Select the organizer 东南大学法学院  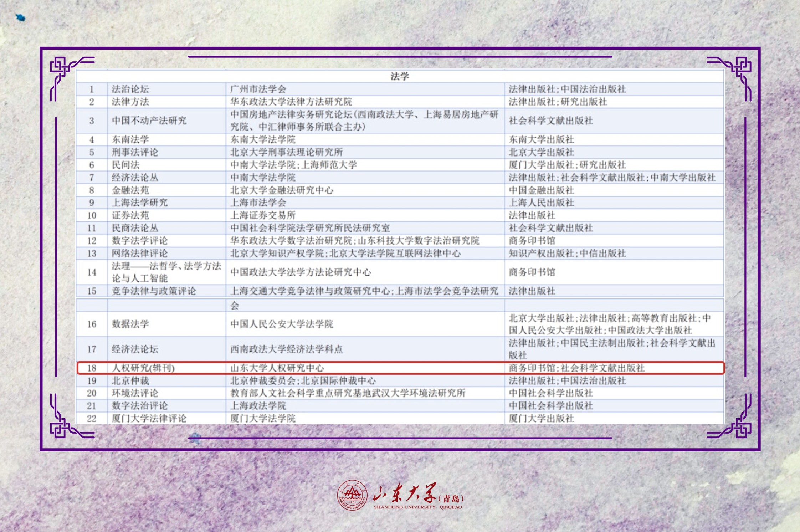point(263,139)
